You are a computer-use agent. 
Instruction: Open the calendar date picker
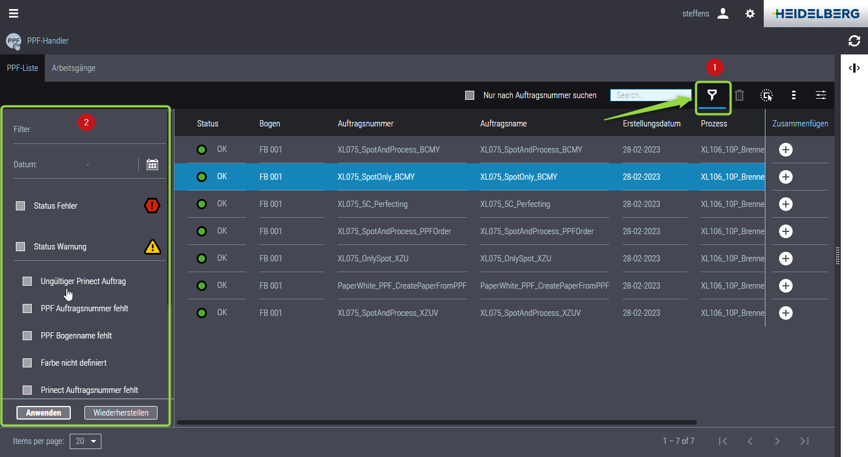click(152, 164)
